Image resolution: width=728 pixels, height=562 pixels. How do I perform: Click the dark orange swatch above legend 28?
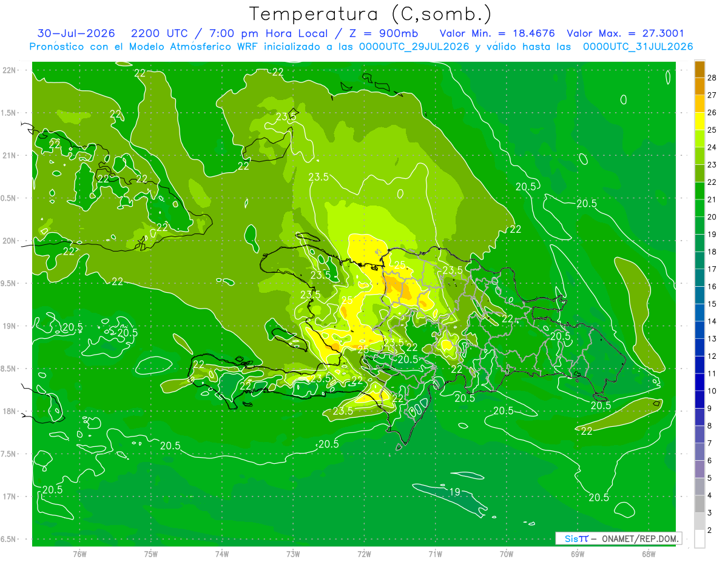point(699,69)
